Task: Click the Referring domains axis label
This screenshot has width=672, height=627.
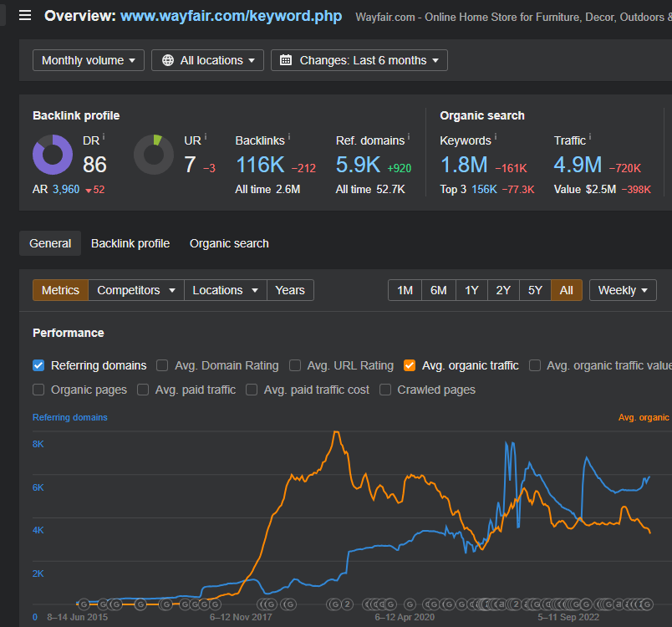Action: click(70, 417)
